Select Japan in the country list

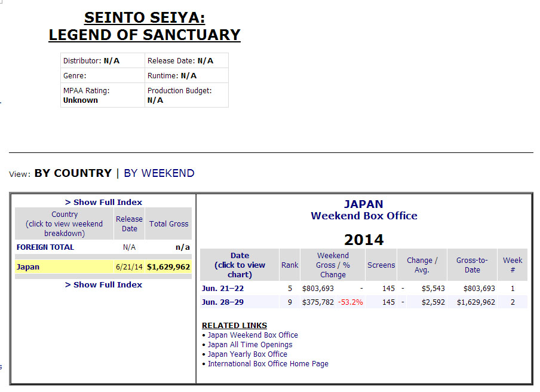(28, 267)
